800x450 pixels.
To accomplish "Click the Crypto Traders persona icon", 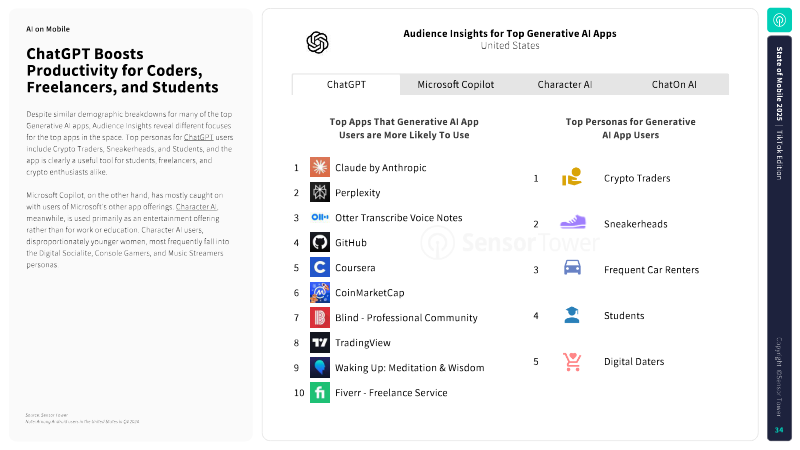I will pos(572,178).
